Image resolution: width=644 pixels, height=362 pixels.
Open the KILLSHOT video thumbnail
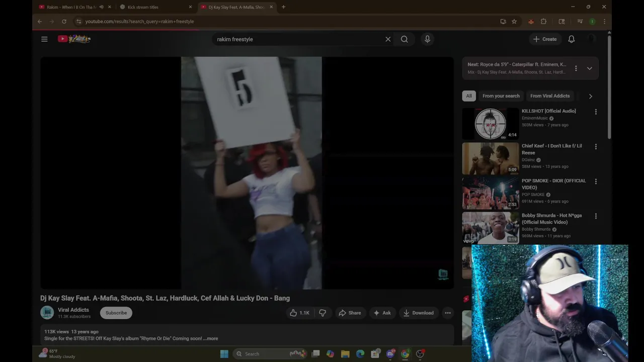pyautogui.click(x=491, y=124)
